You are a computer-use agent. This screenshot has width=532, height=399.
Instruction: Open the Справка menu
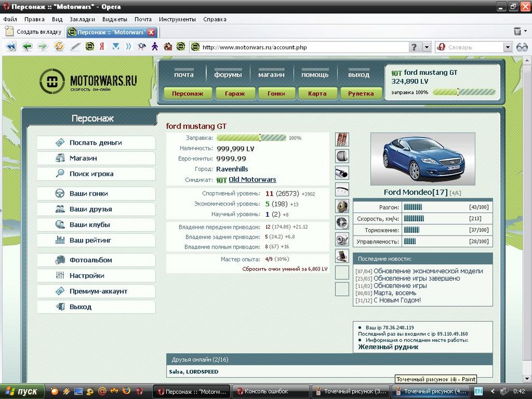point(215,19)
